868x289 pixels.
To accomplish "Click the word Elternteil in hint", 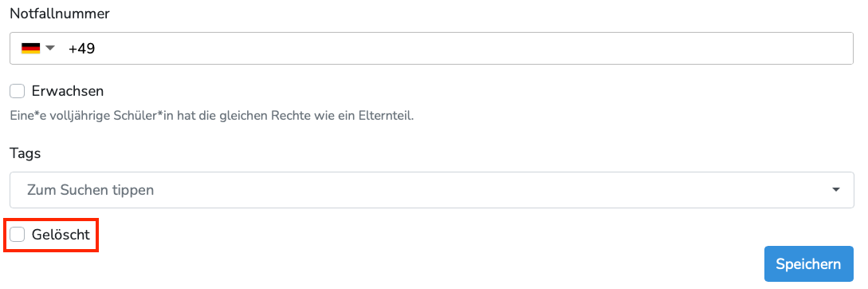I will 387,117.
